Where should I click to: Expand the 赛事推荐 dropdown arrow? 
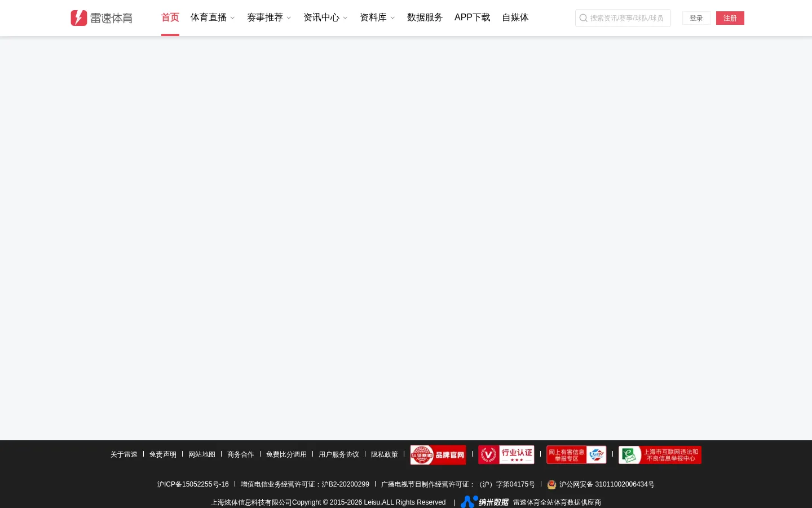[x=289, y=18]
